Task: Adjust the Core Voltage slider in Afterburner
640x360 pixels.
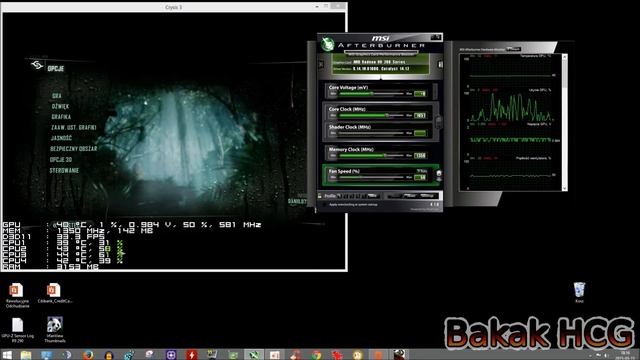Action: pos(371,93)
